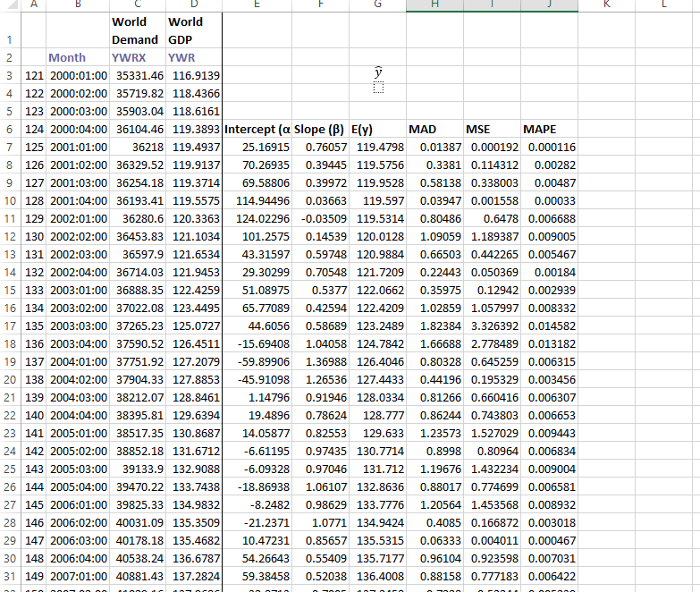Click MAD value 0.01387
The width and height of the screenshot is (700, 592).
click(x=434, y=147)
